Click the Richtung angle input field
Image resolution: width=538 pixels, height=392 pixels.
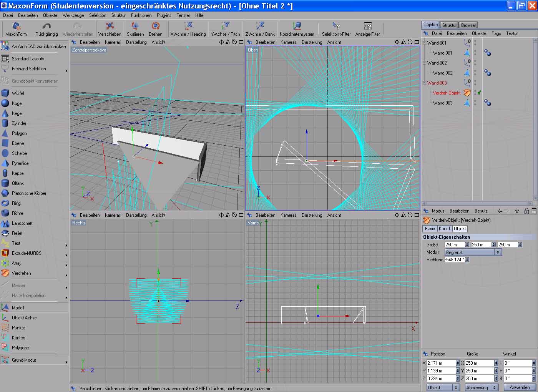coord(455,260)
